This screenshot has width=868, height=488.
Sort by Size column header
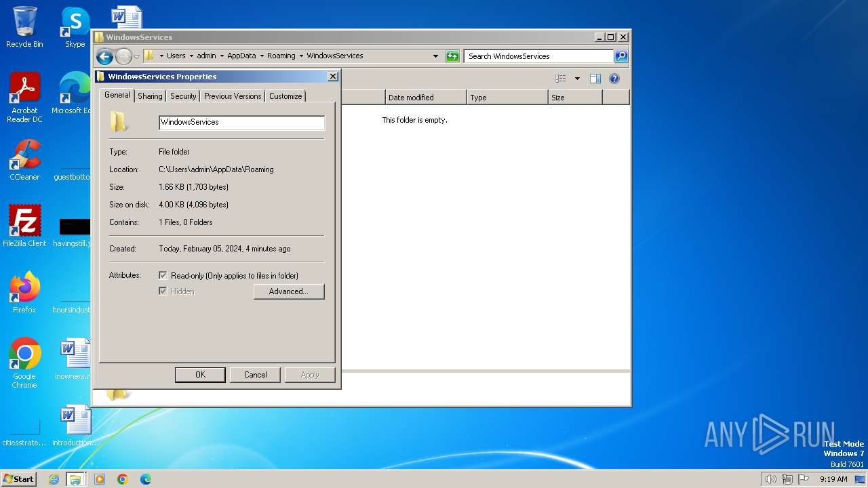click(x=575, y=98)
